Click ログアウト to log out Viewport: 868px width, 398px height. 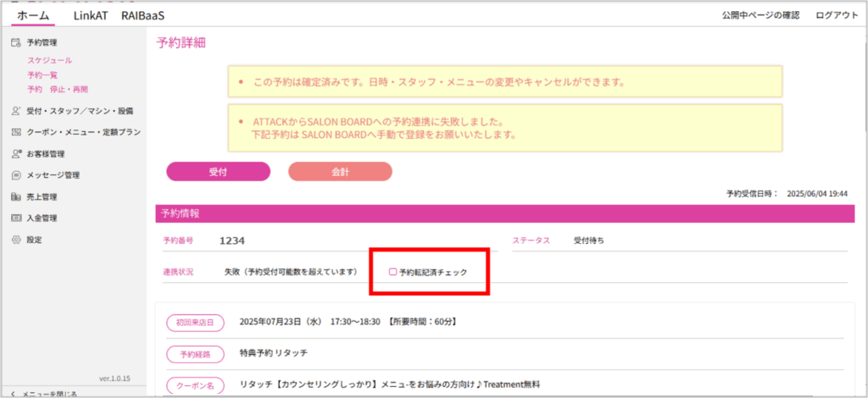tap(836, 15)
